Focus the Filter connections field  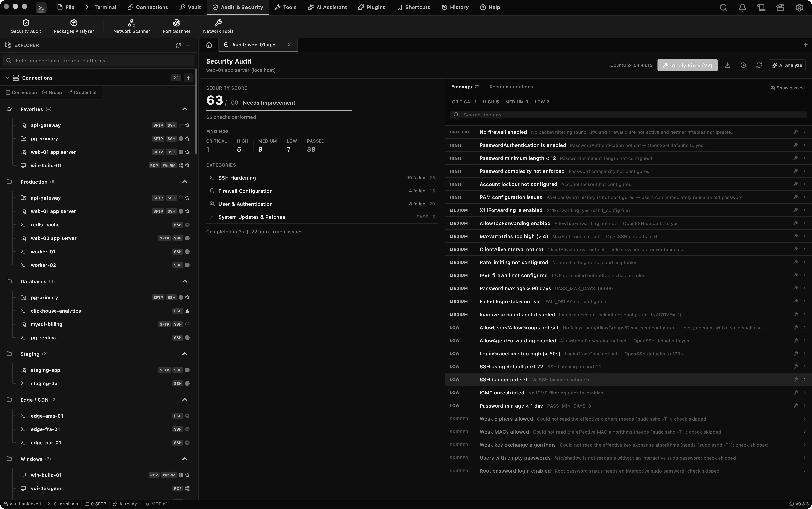click(x=99, y=61)
